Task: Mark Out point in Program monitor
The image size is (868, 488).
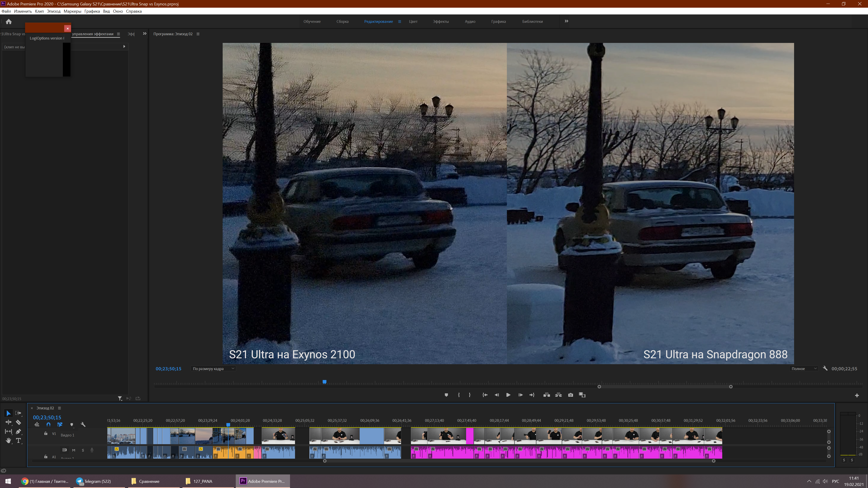Action: tap(470, 395)
